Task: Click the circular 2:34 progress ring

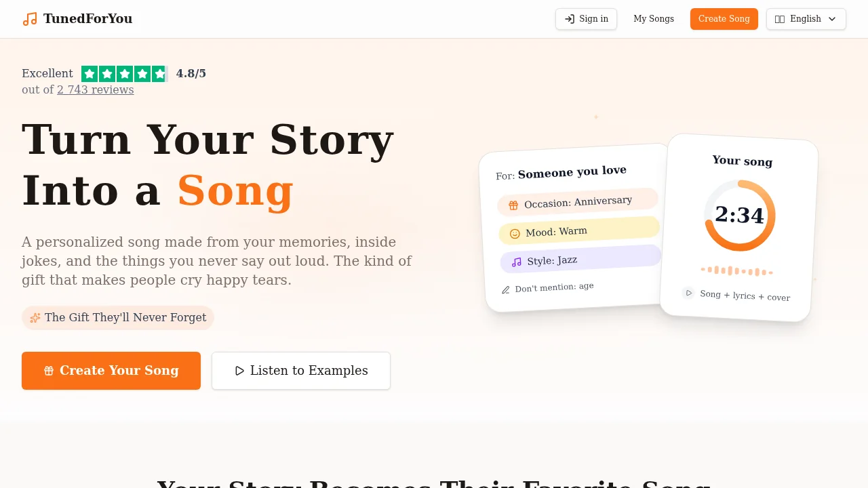Action: coord(741,215)
